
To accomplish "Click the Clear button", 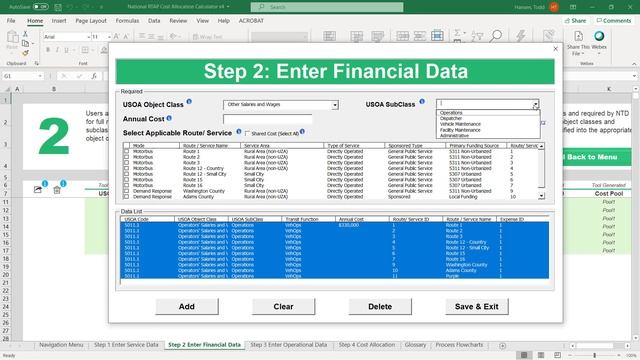I will pos(283,307).
